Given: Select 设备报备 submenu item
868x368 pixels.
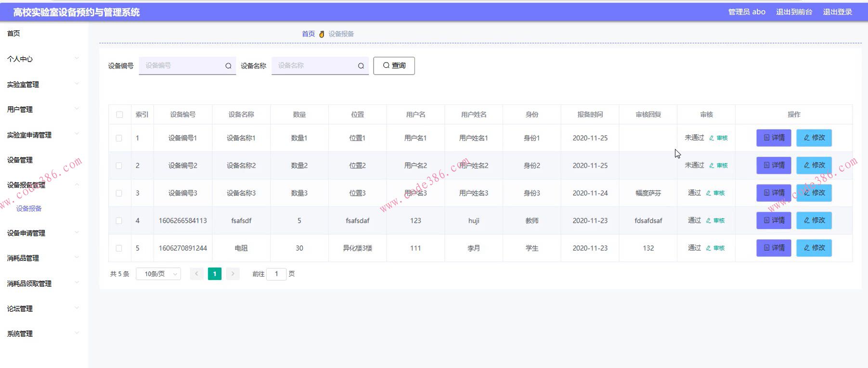Looking at the screenshot, I should tap(29, 208).
